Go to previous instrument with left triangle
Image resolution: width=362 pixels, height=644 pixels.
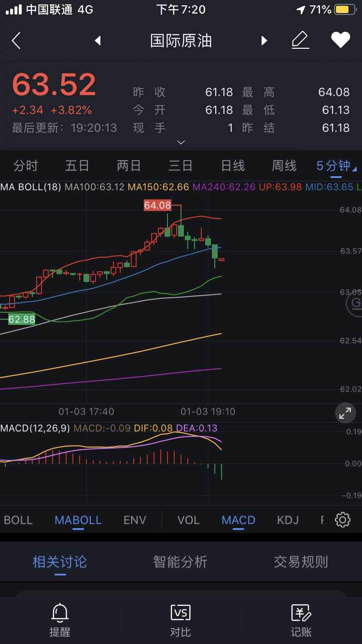(x=98, y=41)
